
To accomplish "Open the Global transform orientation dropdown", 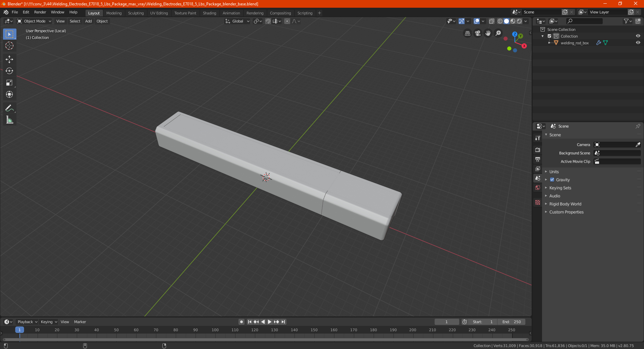I will point(237,21).
